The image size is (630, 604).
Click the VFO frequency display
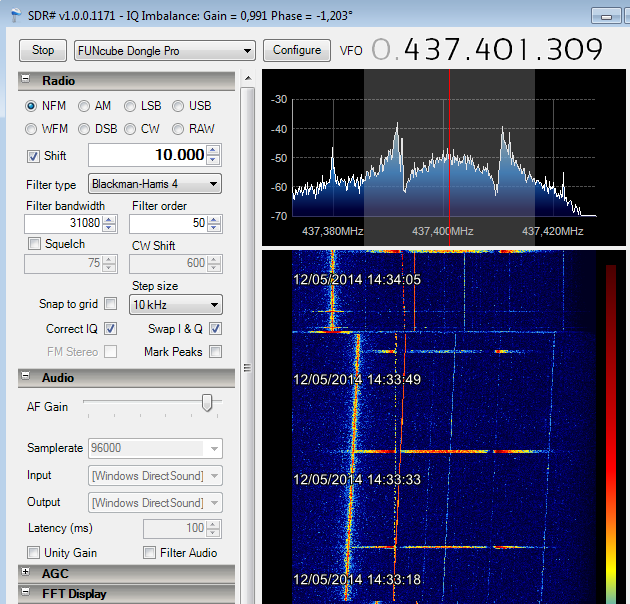(x=488, y=50)
